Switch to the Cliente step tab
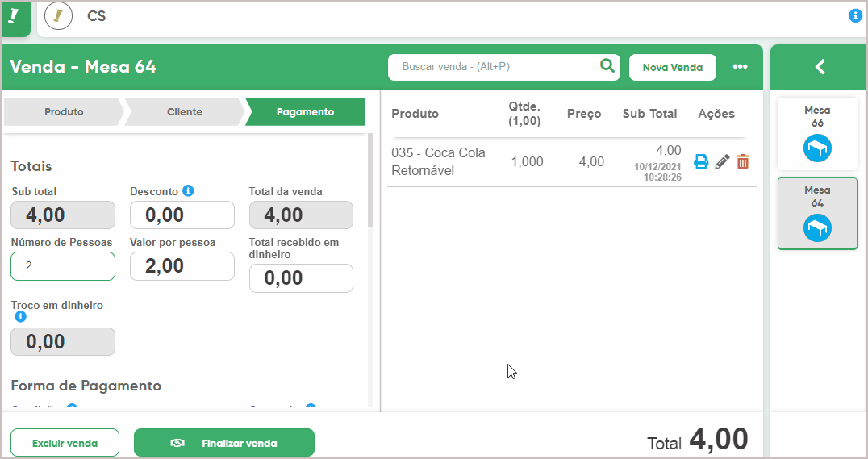Image resolution: width=868 pixels, height=459 pixels. coord(185,112)
